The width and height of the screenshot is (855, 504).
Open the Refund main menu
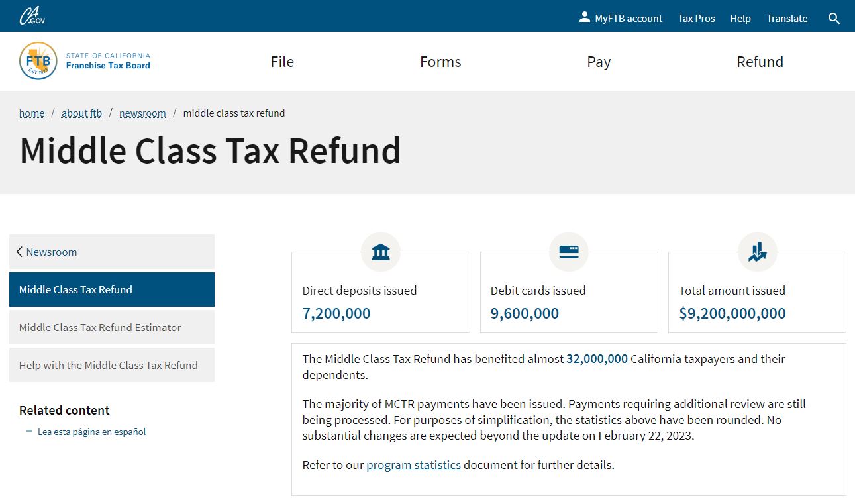[x=760, y=62]
